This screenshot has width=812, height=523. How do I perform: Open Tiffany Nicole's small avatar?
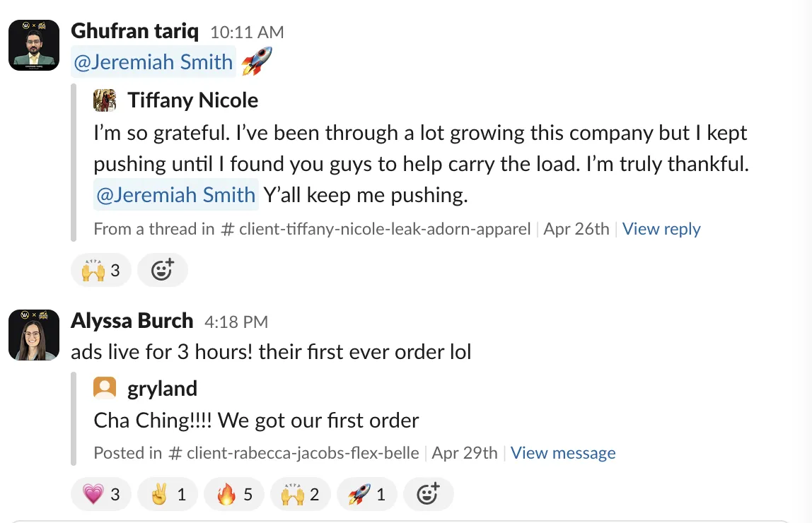[x=105, y=100]
